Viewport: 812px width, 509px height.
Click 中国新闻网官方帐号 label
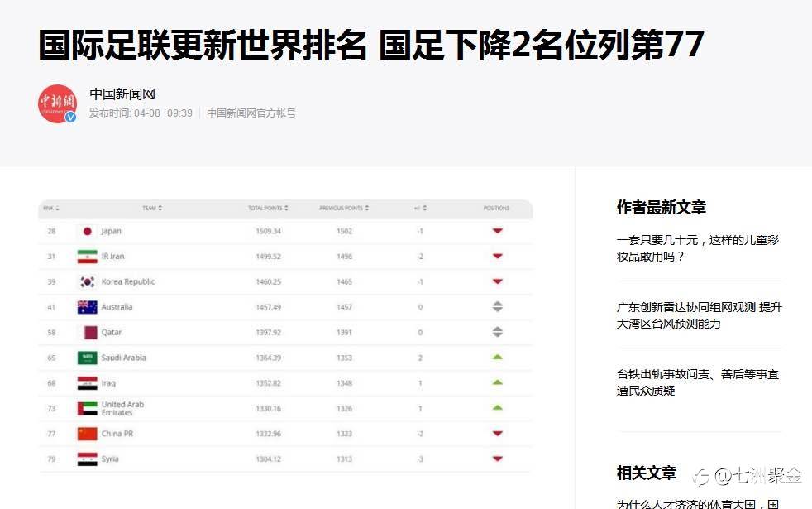click(251, 113)
